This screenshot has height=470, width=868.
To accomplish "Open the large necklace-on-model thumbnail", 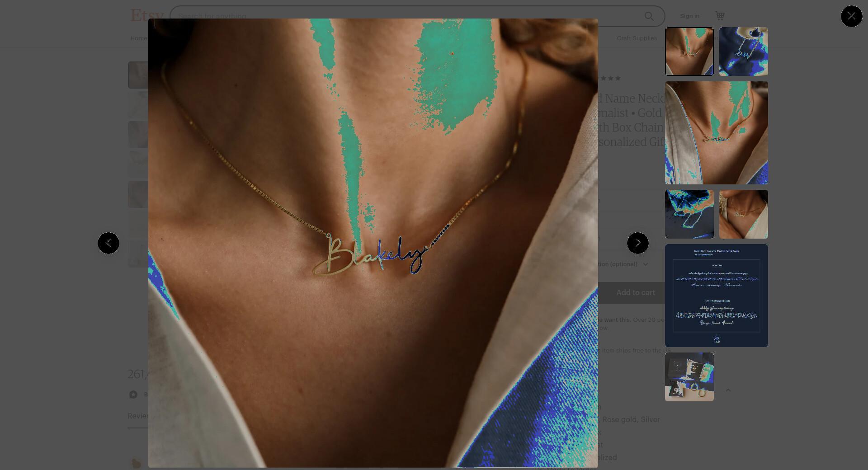I will tap(716, 133).
